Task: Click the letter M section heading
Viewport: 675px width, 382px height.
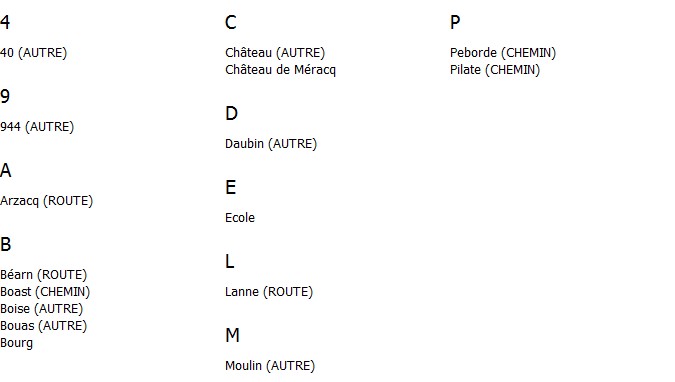Action: click(x=232, y=335)
